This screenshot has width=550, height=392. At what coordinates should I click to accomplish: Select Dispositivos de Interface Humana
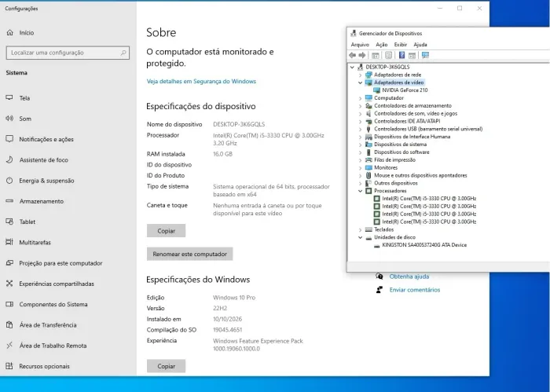412,137
